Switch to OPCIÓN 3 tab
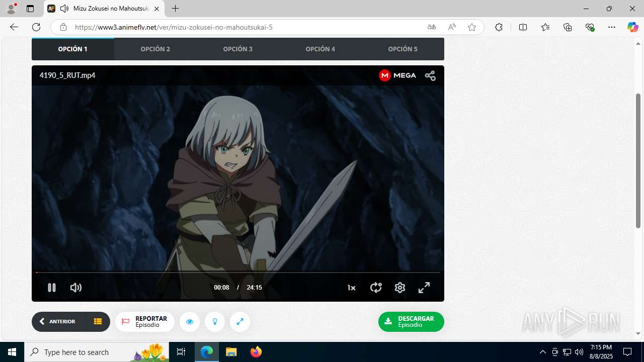 (x=238, y=49)
